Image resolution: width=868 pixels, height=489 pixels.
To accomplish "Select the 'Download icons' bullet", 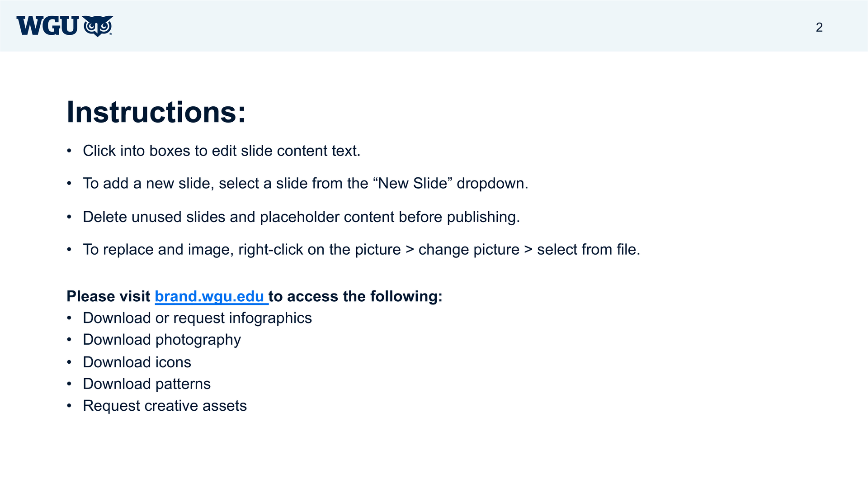I will [x=137, y=362].
